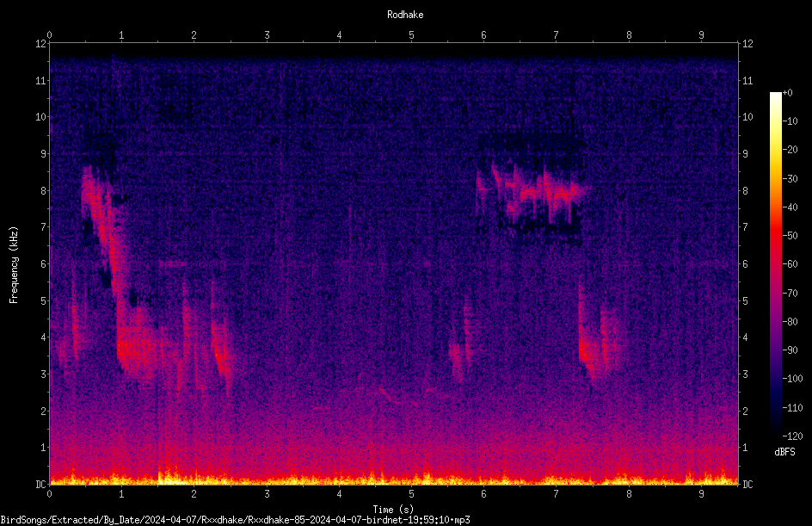
Task: Click the +0 top of color bar
Action: click(787, 93)
